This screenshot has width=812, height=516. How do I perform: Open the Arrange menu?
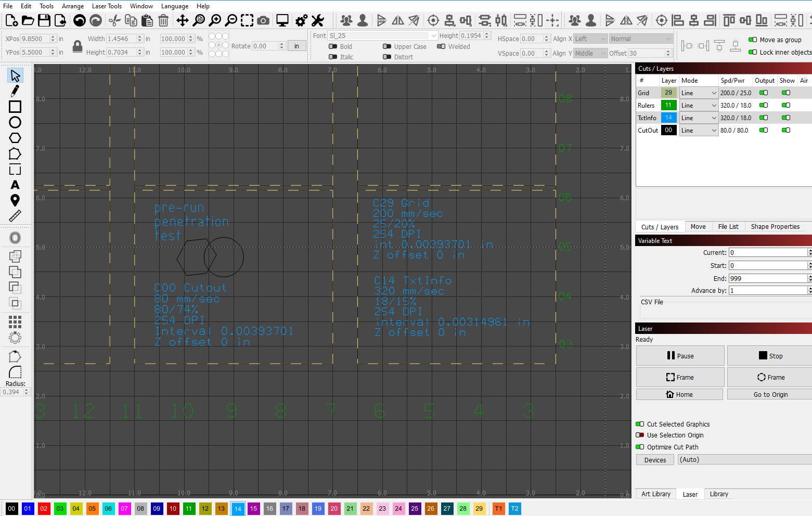click(72, 6)
